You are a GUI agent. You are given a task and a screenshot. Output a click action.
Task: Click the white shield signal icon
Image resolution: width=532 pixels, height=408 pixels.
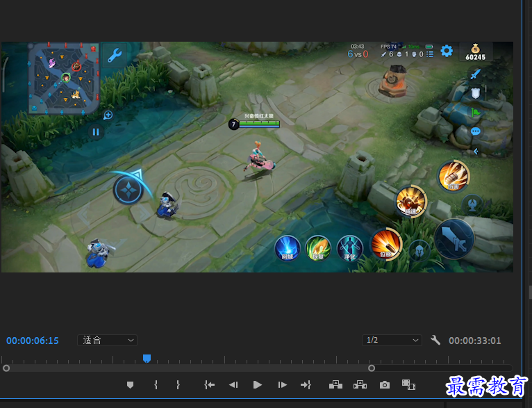475,92
